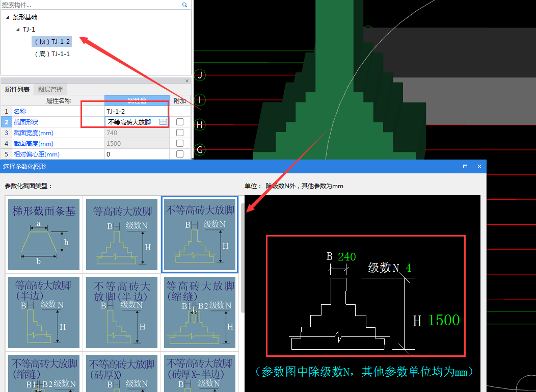Click the 截面形状 property label
Screen dimensions: 536x392
point(26,122)
